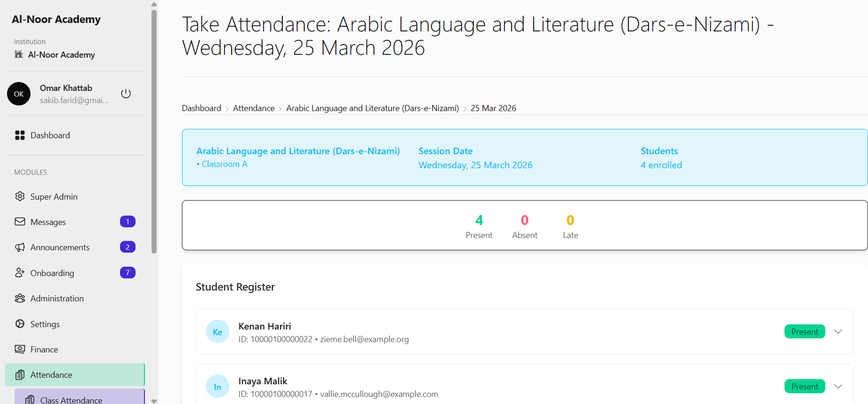Click the '4 enrolled' students text
Screen dimensions: 868x404
click(662, 165)
